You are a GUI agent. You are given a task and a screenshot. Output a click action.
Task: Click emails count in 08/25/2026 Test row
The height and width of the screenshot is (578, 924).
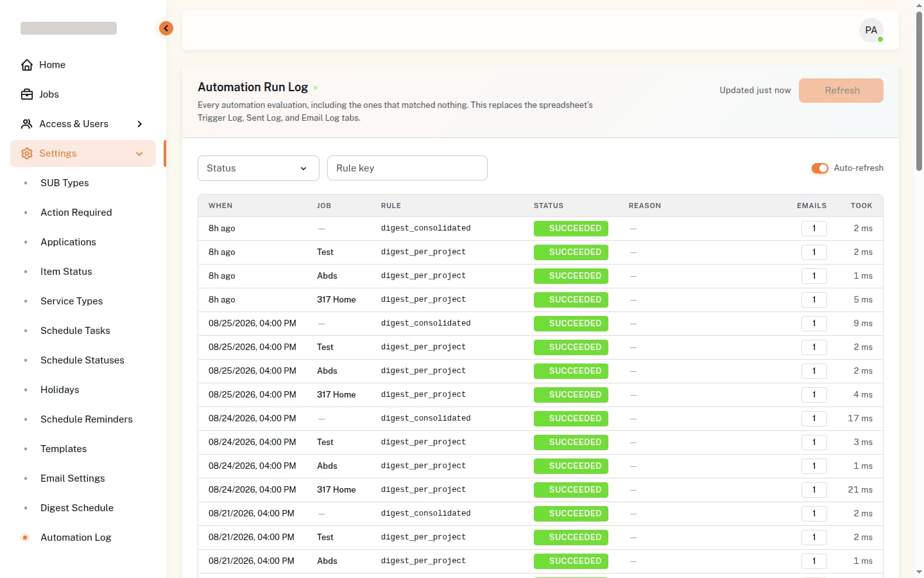[x=814, y=347]
